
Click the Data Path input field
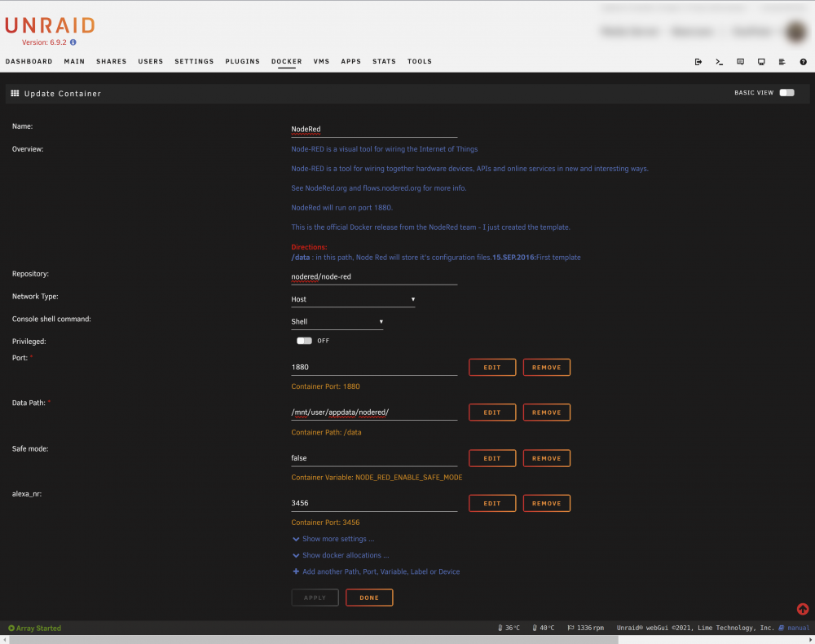click(x=374, y=412)
